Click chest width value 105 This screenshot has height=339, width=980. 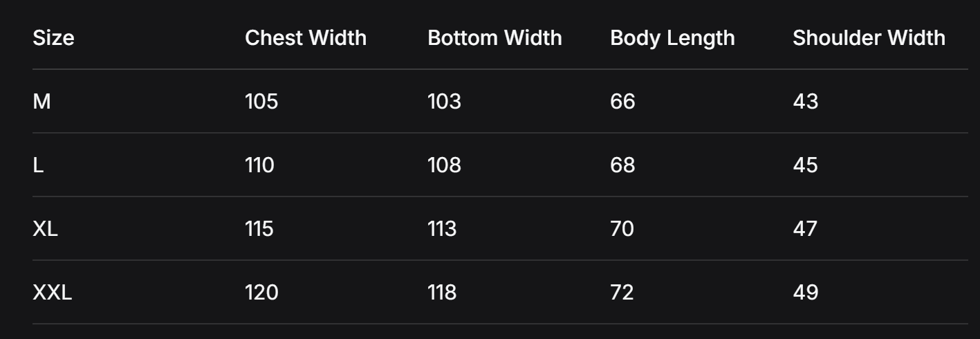pos(261,102)
